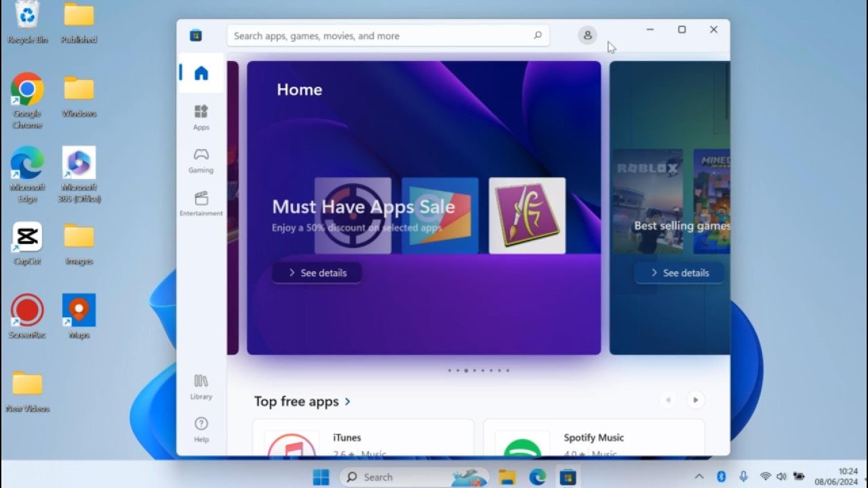This screenshot has width=868, height=488.
Task: Click the Microsoft Store logo icon
Action: pos(196,35)
